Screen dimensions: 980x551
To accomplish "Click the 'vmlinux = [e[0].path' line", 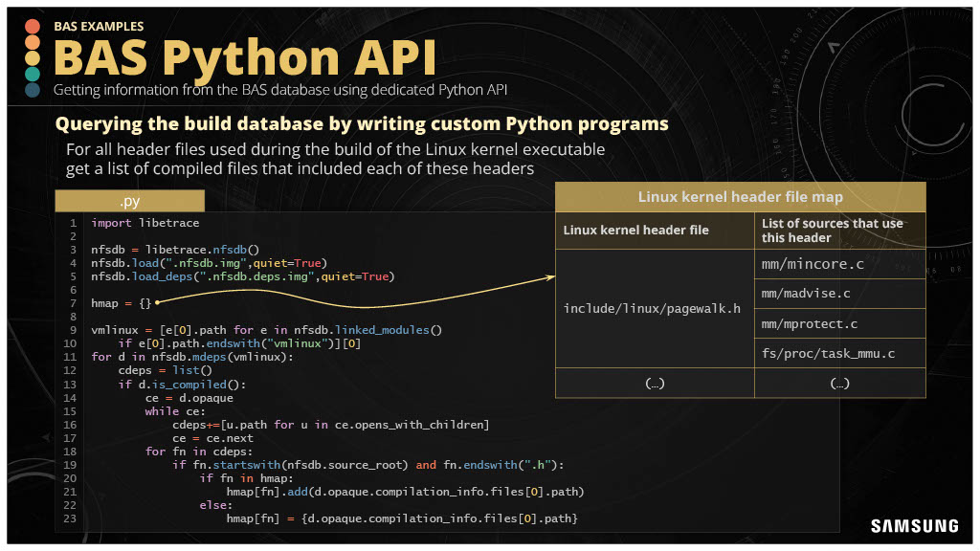I will pos(266,330).
